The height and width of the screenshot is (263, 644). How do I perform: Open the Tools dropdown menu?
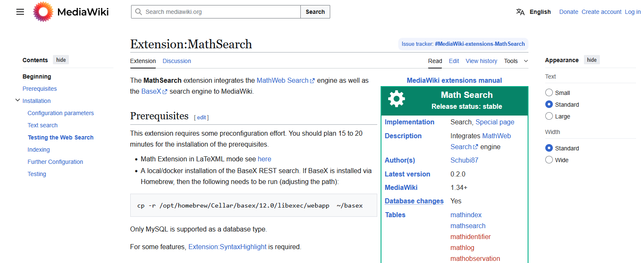(515, 61)
